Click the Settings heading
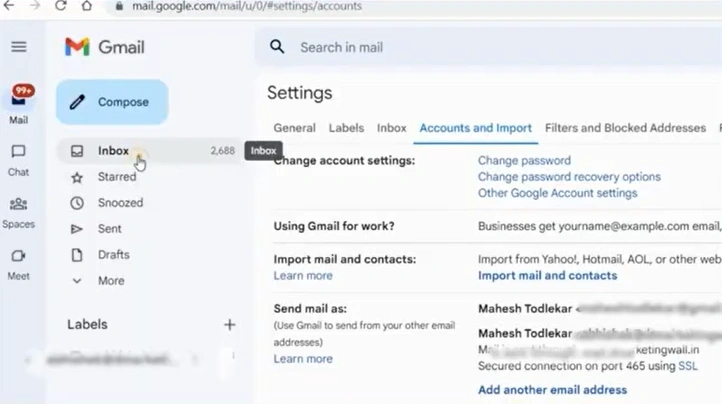This screenshot has width=722, height=404. pyautogui.click(x=300, y=93)
